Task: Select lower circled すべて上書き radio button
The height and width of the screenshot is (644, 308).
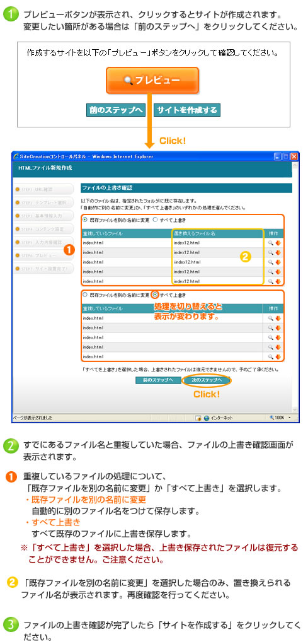Action: (155, 295)
